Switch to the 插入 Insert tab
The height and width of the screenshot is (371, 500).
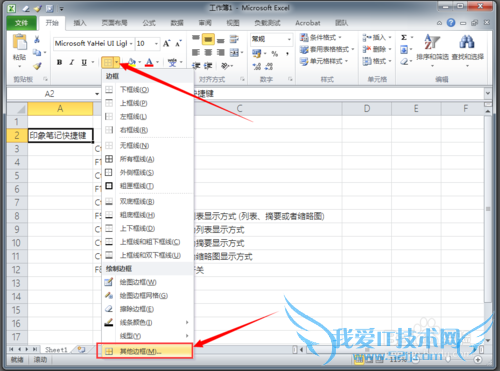(80, 23)
